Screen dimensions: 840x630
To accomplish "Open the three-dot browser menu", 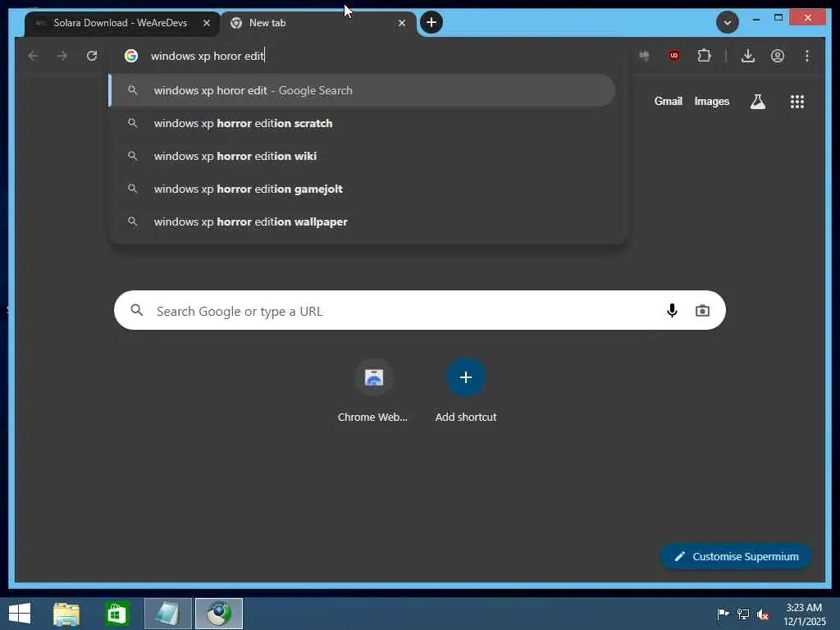I will (x=807, y=56).
